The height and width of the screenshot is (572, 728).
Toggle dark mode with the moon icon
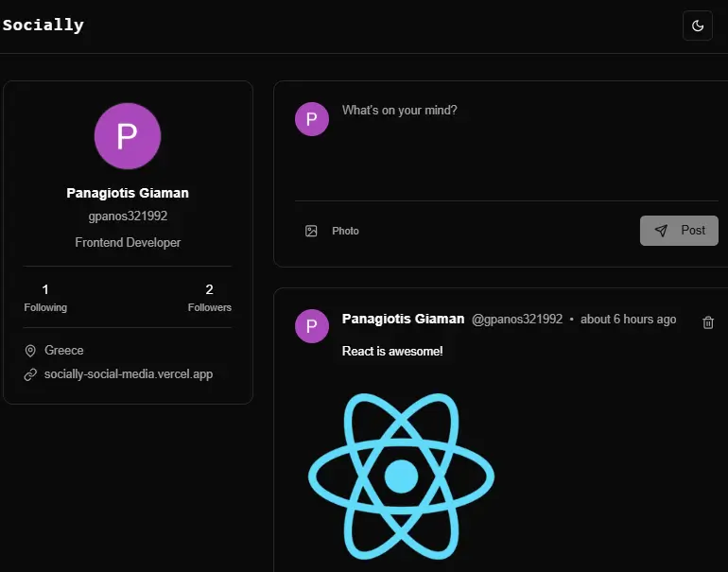[698, 26]
